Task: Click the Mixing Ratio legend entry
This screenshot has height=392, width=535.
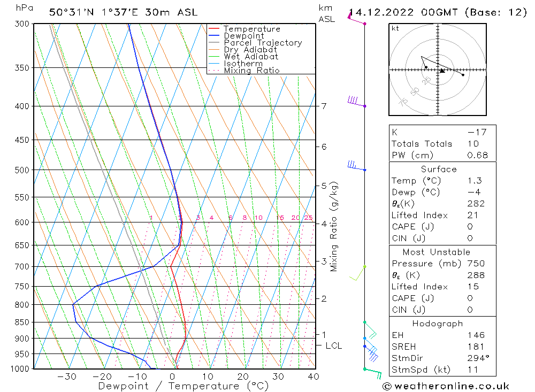Action: [x=244, y=70]
